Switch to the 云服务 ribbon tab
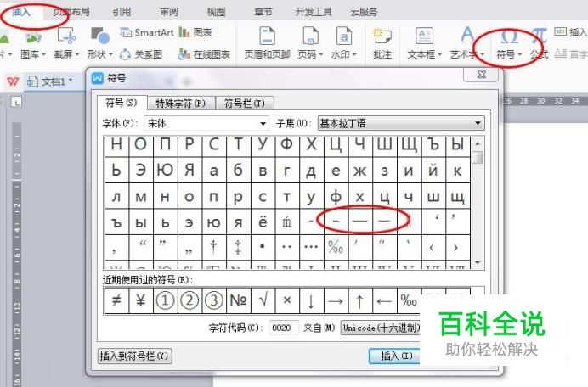Screen dimensions: 588x387 point(364,12)
